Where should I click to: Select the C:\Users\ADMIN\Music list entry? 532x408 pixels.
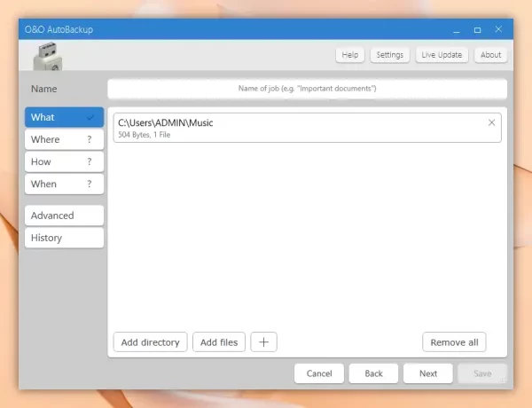[307, 128]
